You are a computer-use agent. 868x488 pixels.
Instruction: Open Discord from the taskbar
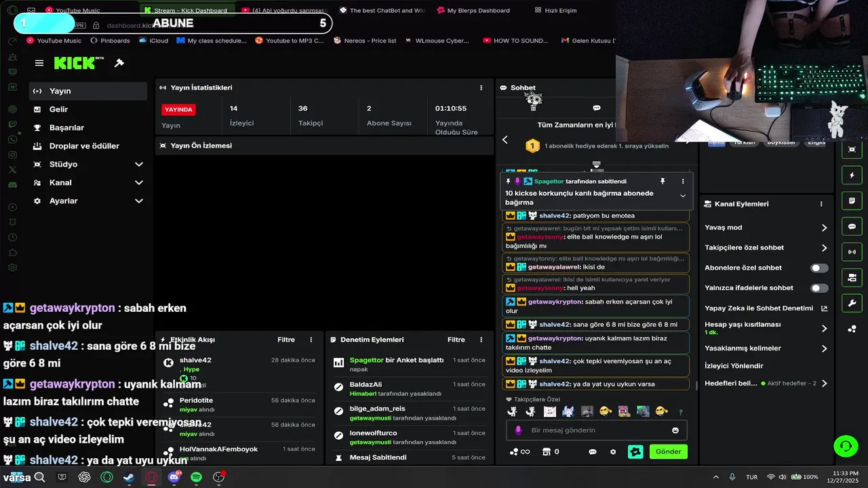coord(174,477)
